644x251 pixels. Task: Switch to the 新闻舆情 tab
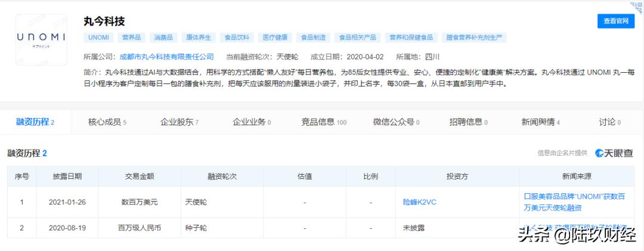click(x=540, y=122)
